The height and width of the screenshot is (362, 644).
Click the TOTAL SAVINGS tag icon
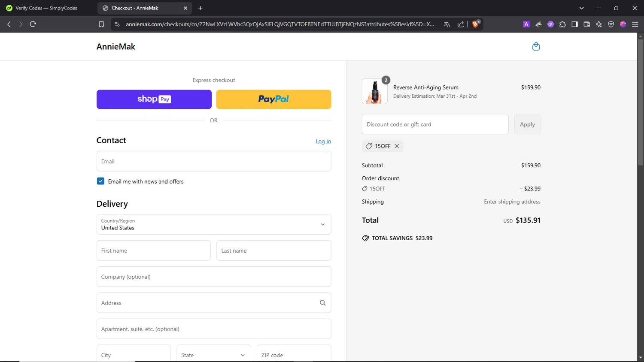pos(365,238)
